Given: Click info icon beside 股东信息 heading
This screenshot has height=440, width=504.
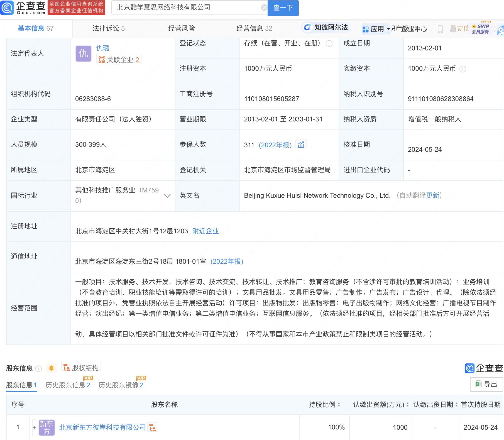Looking at the screenshot, I should click(x=38, y=369).
